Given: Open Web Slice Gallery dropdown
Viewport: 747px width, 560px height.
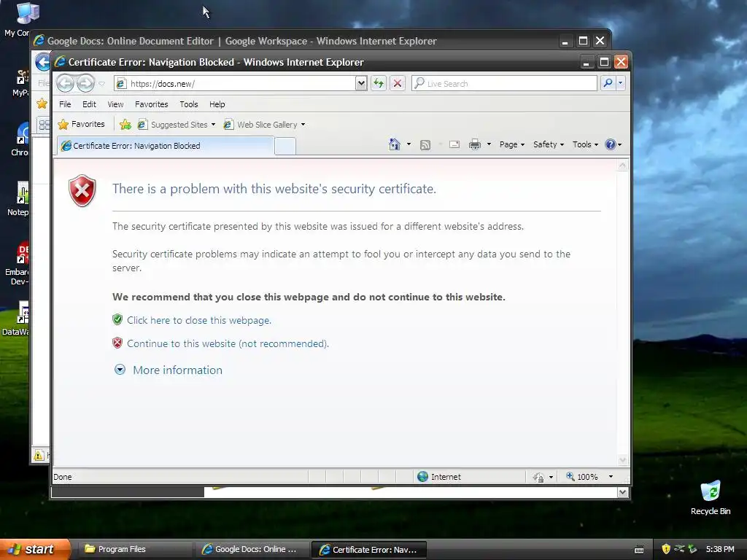Looking at the screenshot, I should (264, 125).
